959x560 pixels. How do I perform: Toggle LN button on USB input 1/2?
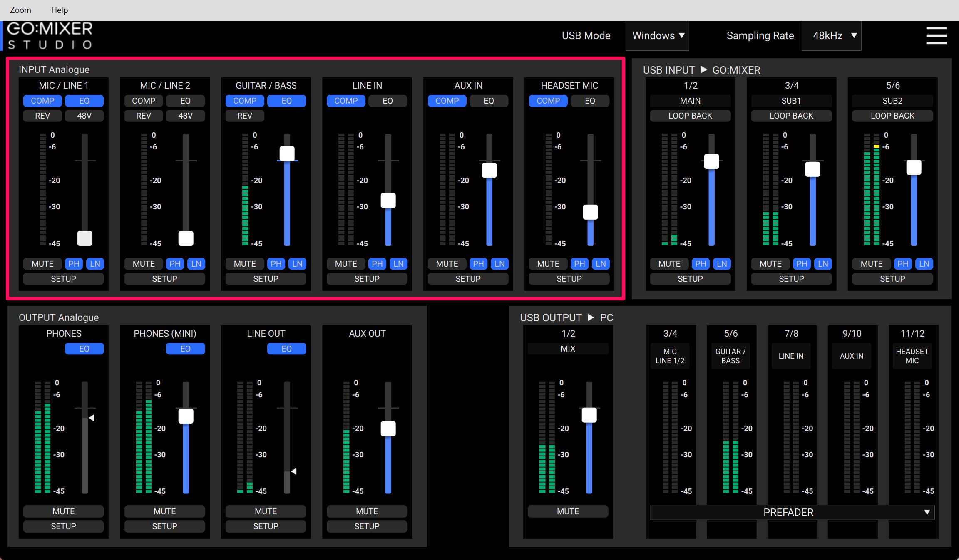click(x=722, y=264)
